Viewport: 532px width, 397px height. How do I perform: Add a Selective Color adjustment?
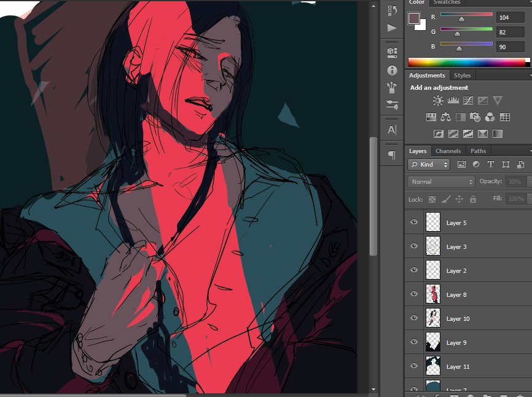(483, 134)
